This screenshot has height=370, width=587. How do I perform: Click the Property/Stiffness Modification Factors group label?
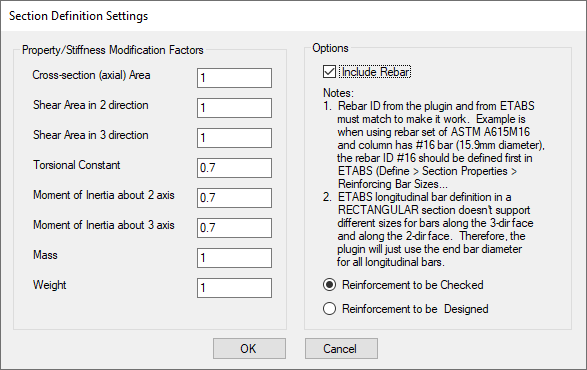click(113, 50)
